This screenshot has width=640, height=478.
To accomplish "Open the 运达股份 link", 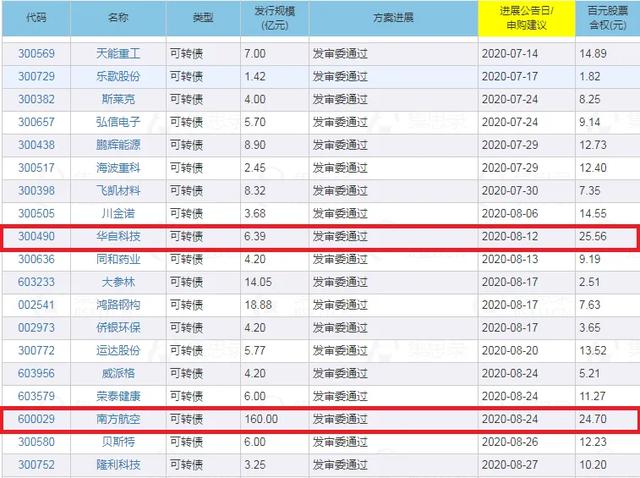I will coord(118,351).
